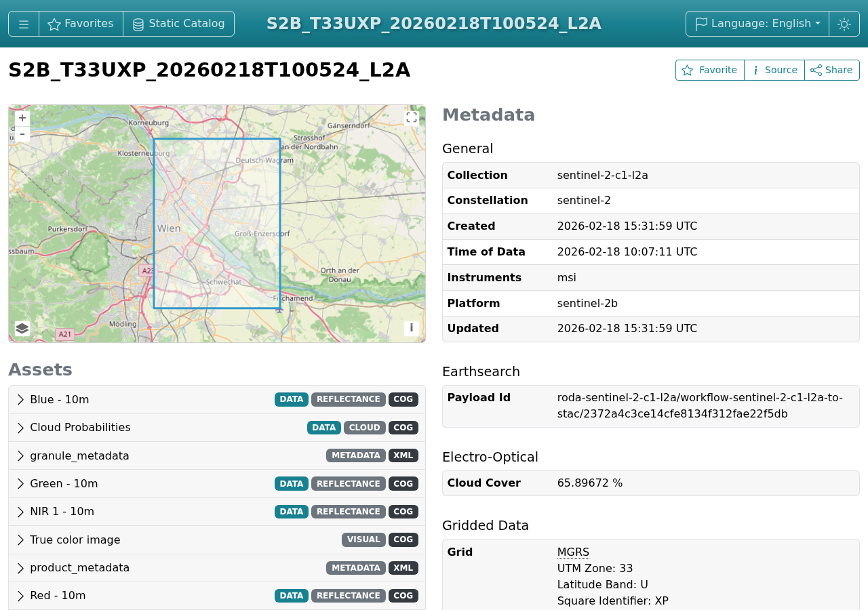868x610 pixels.
Task: Click the UTM Zone: 33 text
Action: tap(595, 569)
